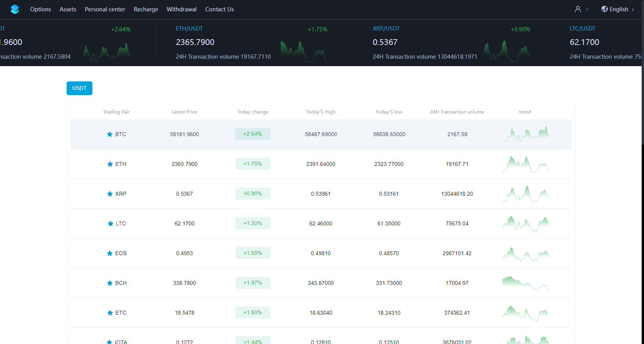The image size is (644, 344).
Task: Toggle the ETH favorite star
Action: coord(110,164)
